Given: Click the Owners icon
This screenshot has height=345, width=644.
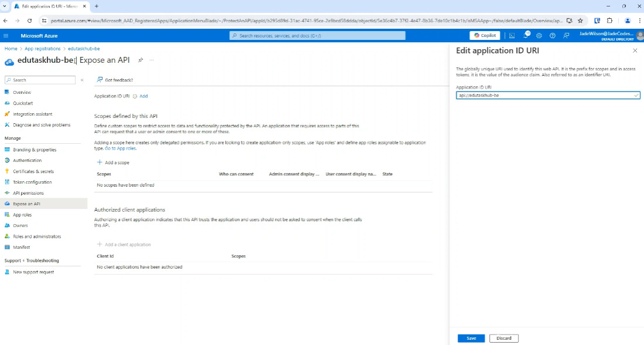Looking at the screenshot, I should (x=7, y=225).
